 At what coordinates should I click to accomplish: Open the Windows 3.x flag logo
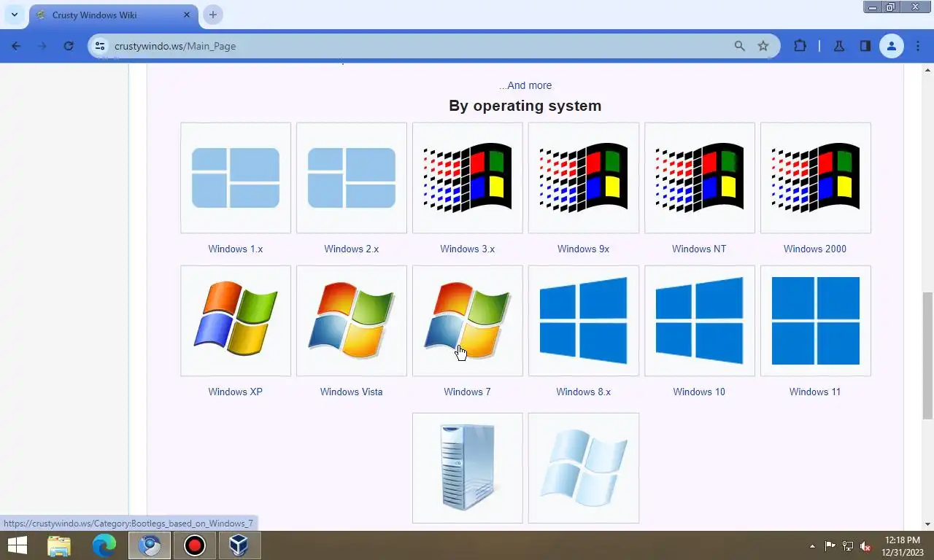coord(468,178)
